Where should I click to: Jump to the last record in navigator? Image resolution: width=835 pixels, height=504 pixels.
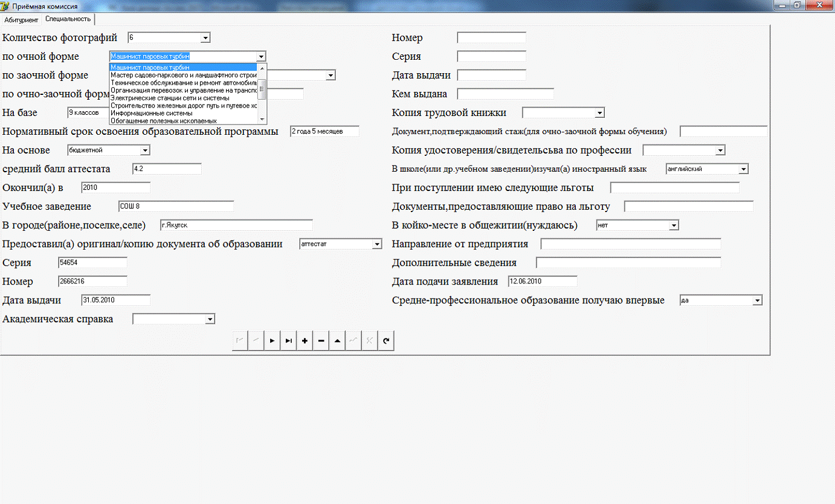[289, 341]
